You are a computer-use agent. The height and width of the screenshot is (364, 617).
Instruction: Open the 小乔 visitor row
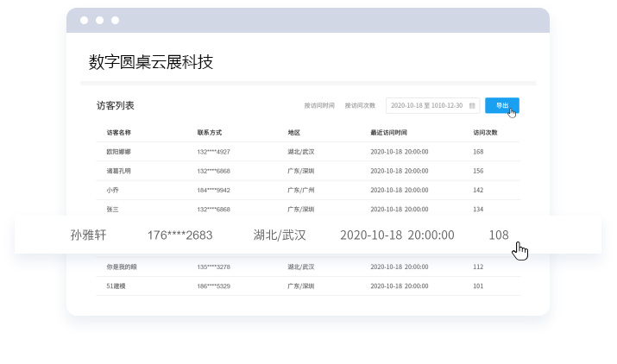click(x=113, y=190)
